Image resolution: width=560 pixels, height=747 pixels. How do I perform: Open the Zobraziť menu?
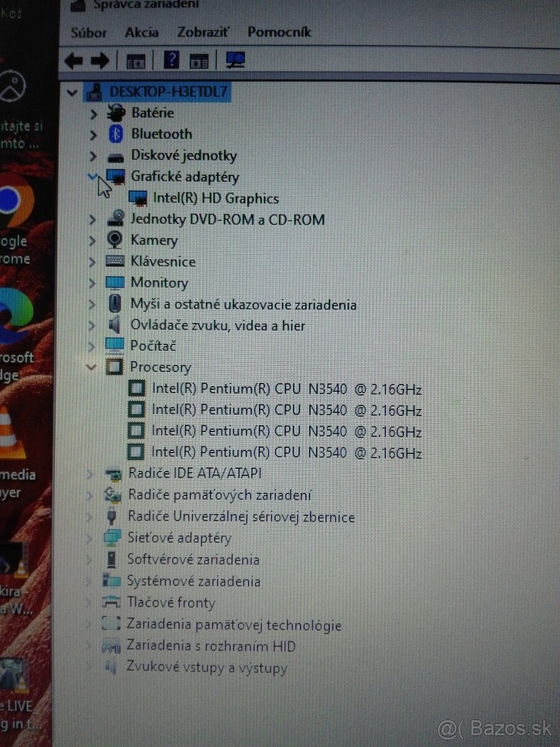click(202, 32)
